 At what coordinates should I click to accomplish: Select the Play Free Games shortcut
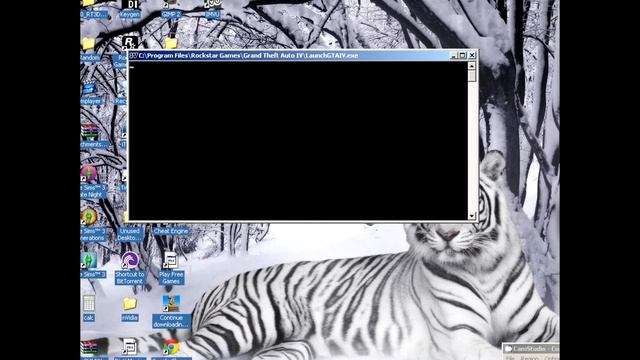(x=171, y=268)
